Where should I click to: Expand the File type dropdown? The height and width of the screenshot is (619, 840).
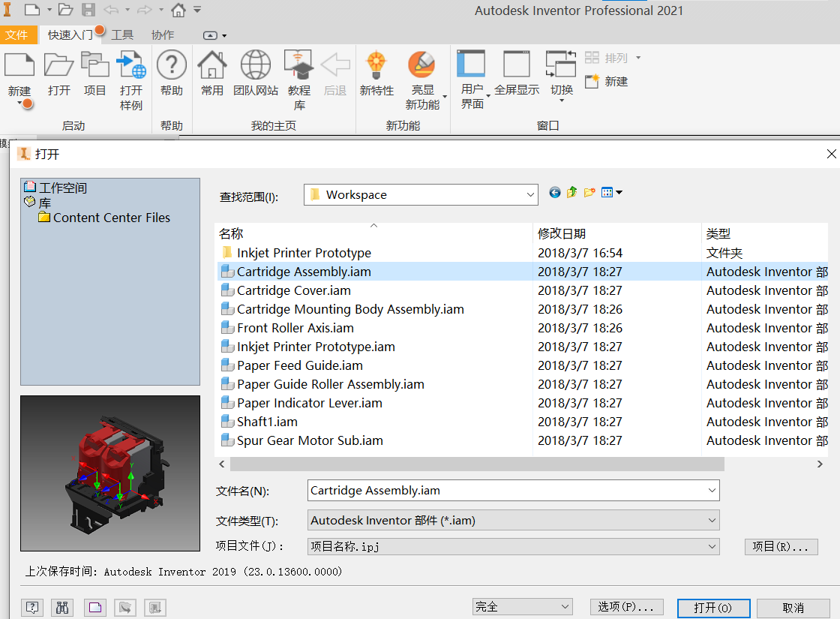tap(712, 521)
